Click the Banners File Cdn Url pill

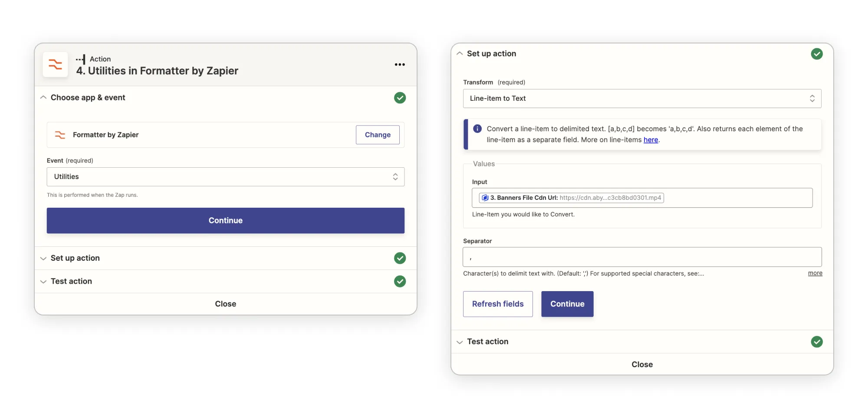(x=571, y=198)
